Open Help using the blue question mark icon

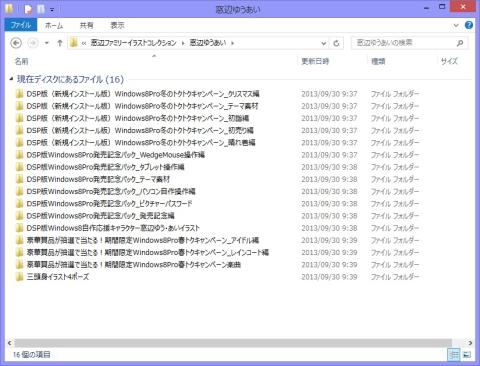(x=469, y=25)
